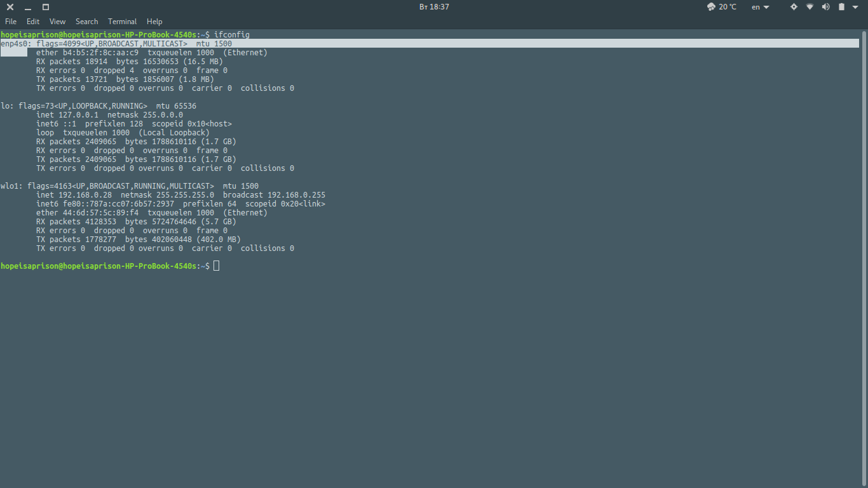Click the terminal cursor at the last prompt
868x488 pixels.
(217, 266)
